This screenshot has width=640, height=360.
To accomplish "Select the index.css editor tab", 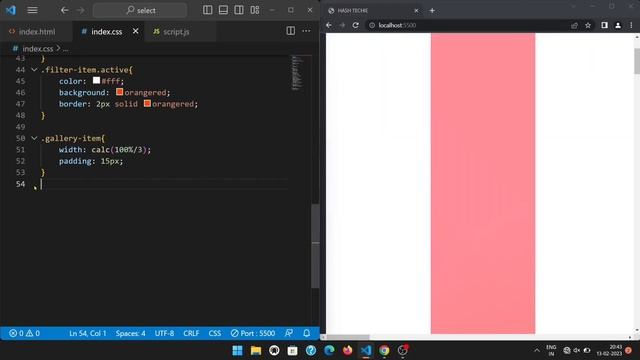I will click(x=107, y=31).
